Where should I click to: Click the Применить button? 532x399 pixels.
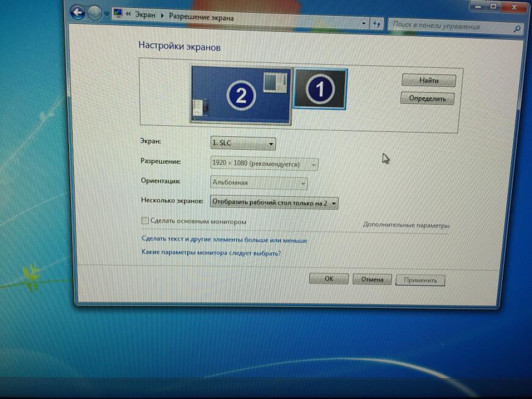[x=420, y=280]
